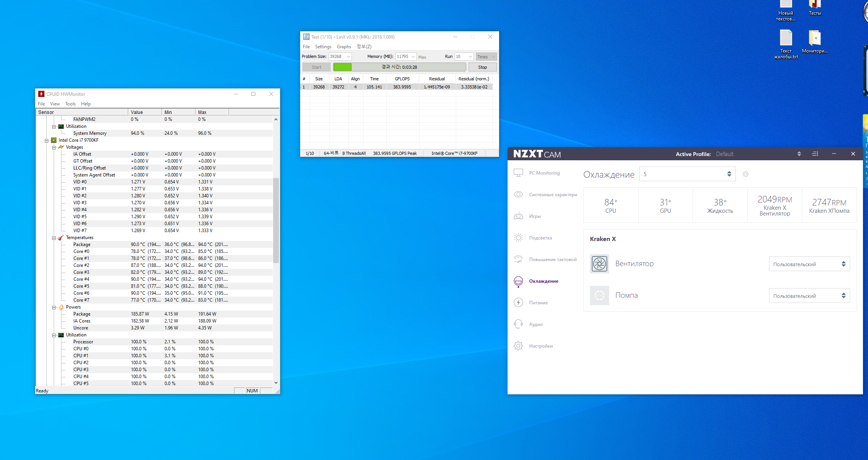Click the small gear next to cooling profile

(746, 174)
